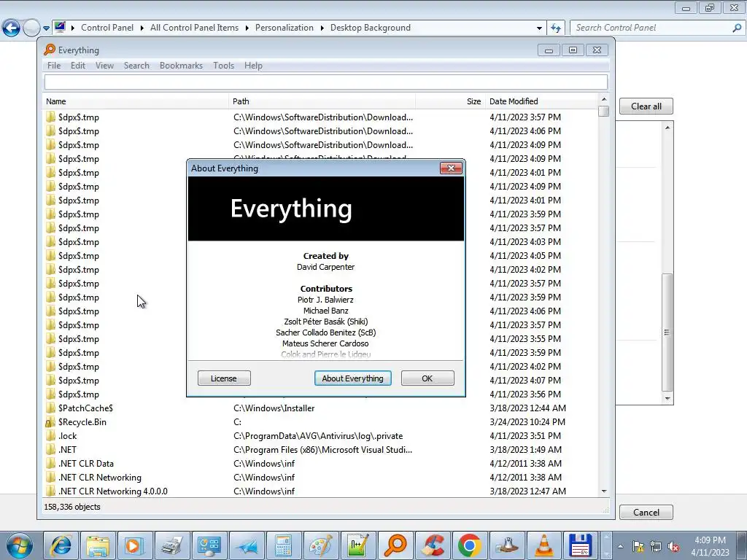Click the Personalization breadcrumb link
This screenshot has height=560, width=747.
tap(285, 28)
